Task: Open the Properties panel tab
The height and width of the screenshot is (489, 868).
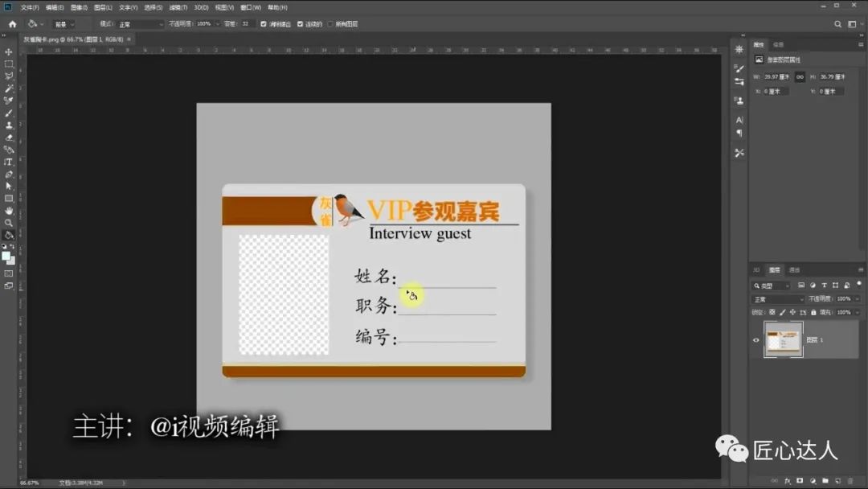Action: [759, 44]
